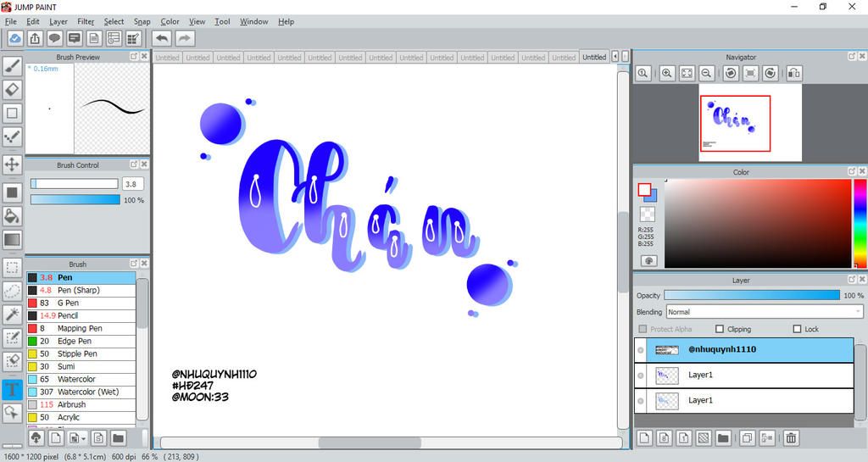The width and height of the screenshot is (868, 462).
Task: Hide the @nhuquynh1110 layer
Action: tap(641, 350)
